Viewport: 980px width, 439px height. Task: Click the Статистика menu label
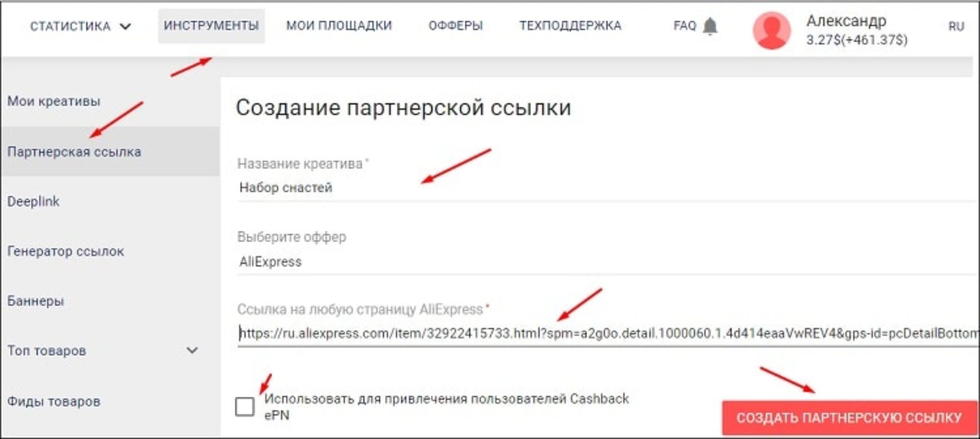[70, 26]
